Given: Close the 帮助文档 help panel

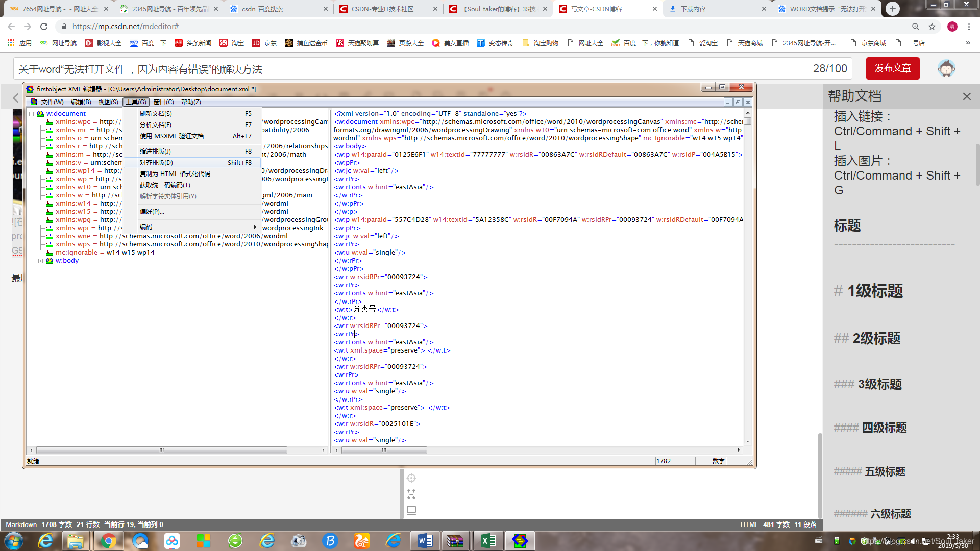Looking at the screenshot, I should (967, 96).
